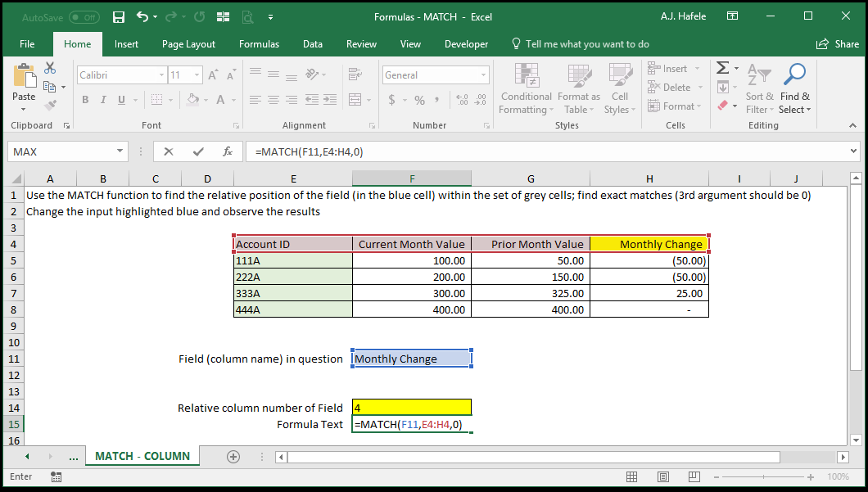Switch to Page Break Preview icon
Screen dimensions: 868x492
tap(694, 476)
